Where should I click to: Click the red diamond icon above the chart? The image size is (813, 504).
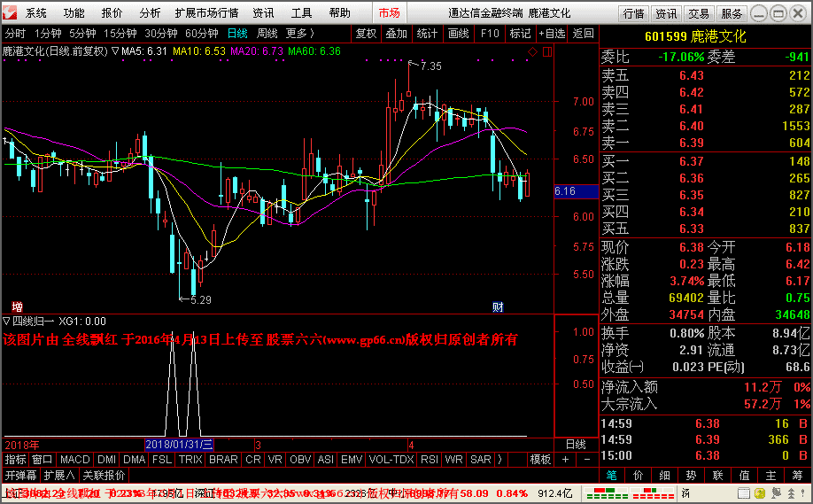point(532,52)
